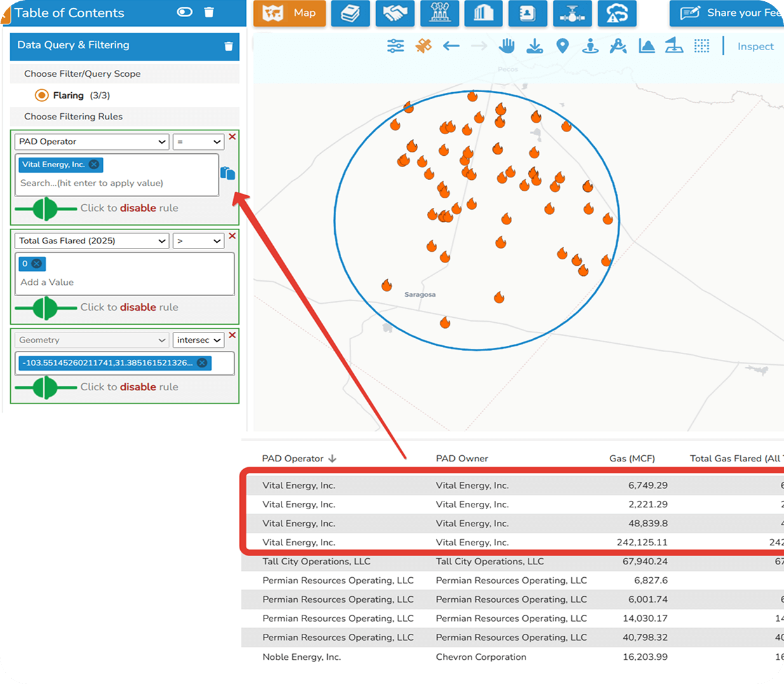
Task: Open the equals operator dropdown
Action: click(x=198, y=142)
